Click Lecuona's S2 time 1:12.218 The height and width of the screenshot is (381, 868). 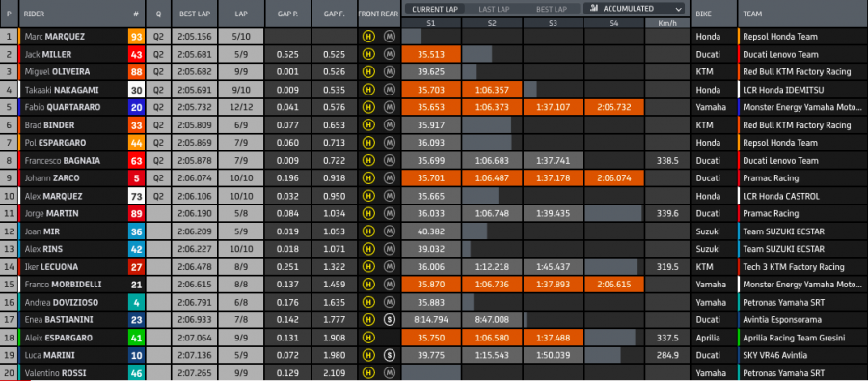(x=492, y=267)
